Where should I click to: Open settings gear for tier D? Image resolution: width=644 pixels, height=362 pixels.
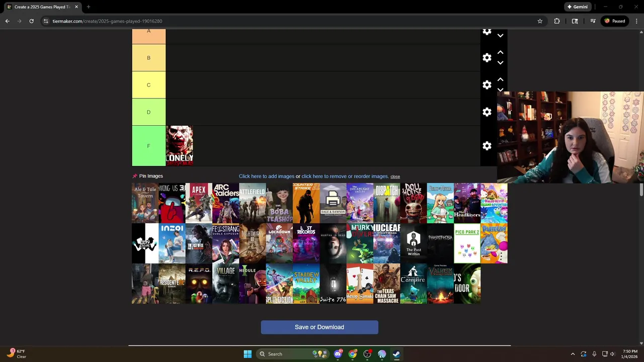(x=487, y=112)
